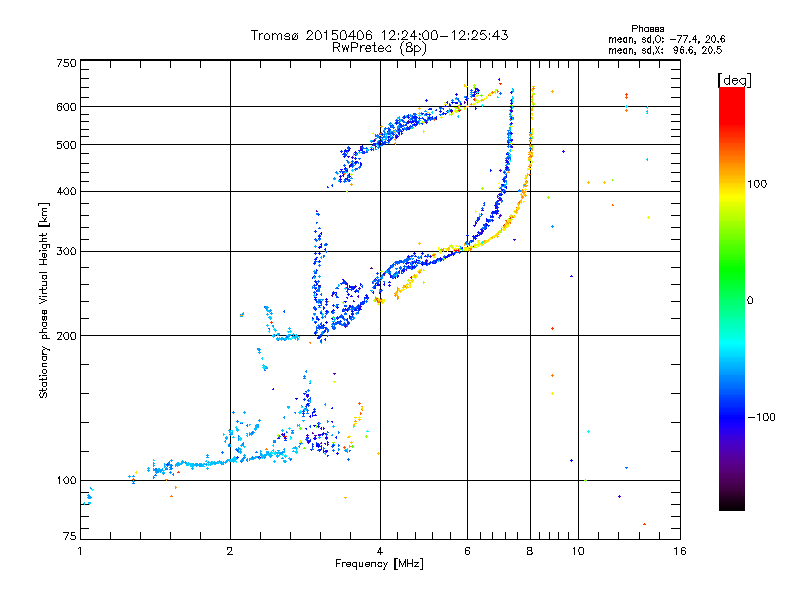Click the 500 tick label on height axis
The width and height of the screenshot is (800, 600).
point(66,145)
